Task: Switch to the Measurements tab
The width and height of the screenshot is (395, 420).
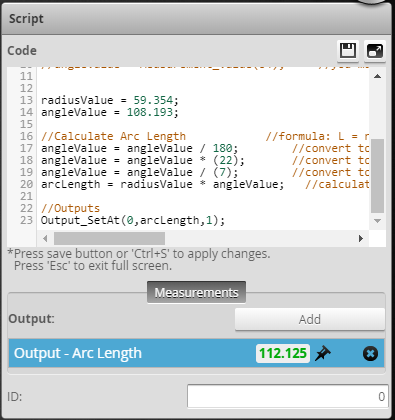Action: [x=196, y=293]
